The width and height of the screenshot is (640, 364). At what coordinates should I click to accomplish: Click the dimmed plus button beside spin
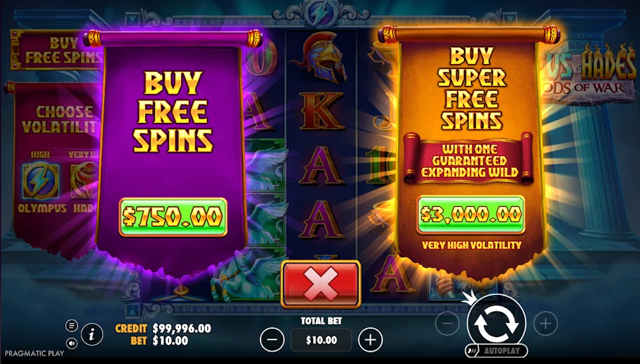click(x=546, y=324)
